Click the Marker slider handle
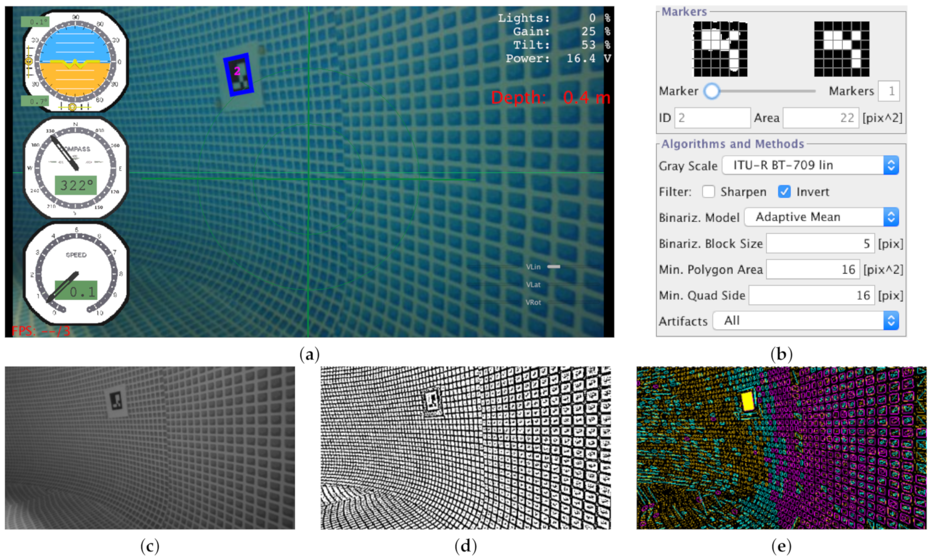The width and height of the screenshot is (932, 560). pyautogui.click(x=712, y=91)
